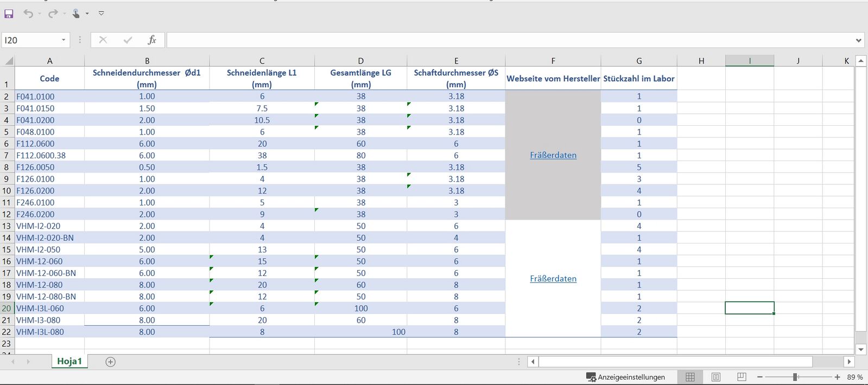Open Anzeigeeinstellungen in status bar
868x385 pixels.
click(x=625, y=377)
